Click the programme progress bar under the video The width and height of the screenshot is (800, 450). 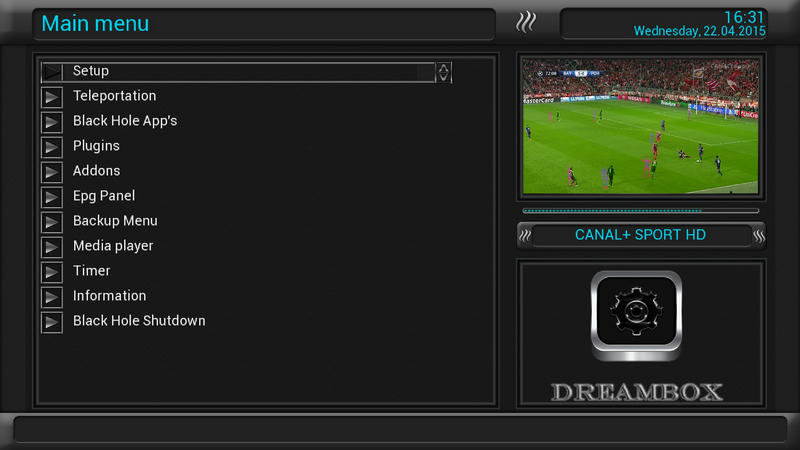(641, 211)
